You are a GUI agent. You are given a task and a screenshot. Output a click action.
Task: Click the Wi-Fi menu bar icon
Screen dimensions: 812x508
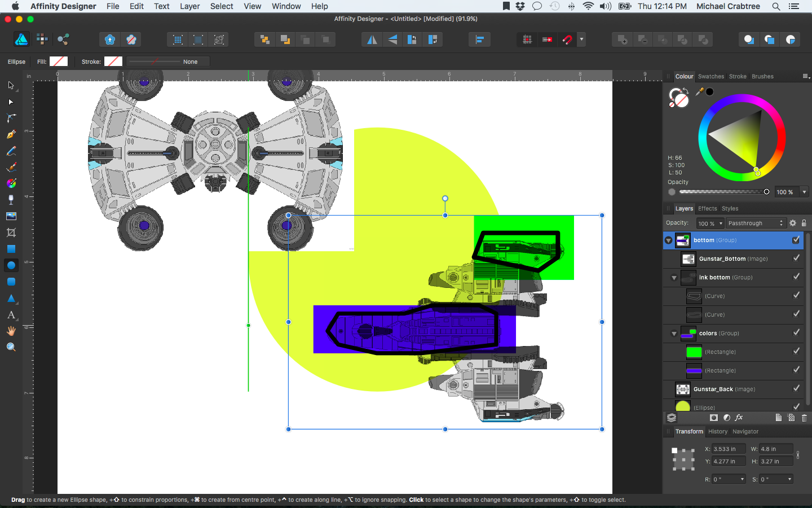coord(588,6)
